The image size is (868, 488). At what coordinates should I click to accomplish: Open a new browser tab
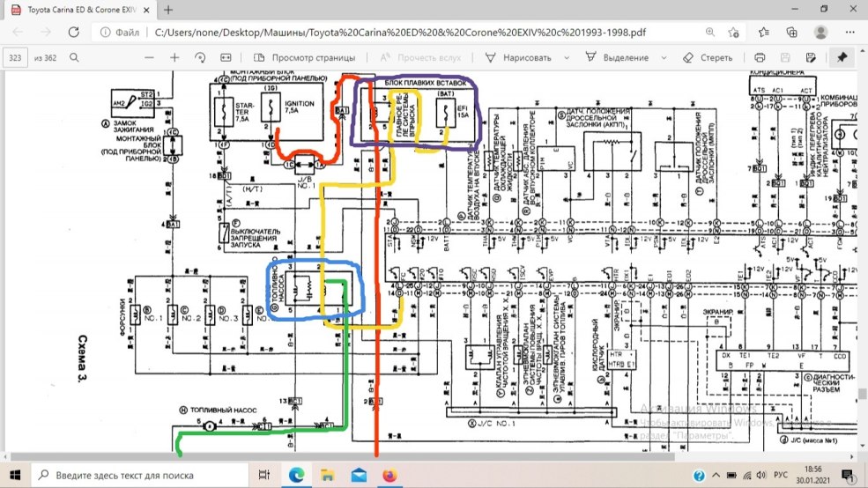click(x=167, y=10)
